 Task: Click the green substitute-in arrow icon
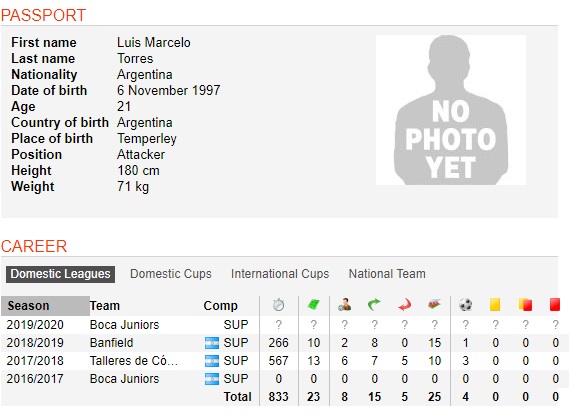pos(374,305)
